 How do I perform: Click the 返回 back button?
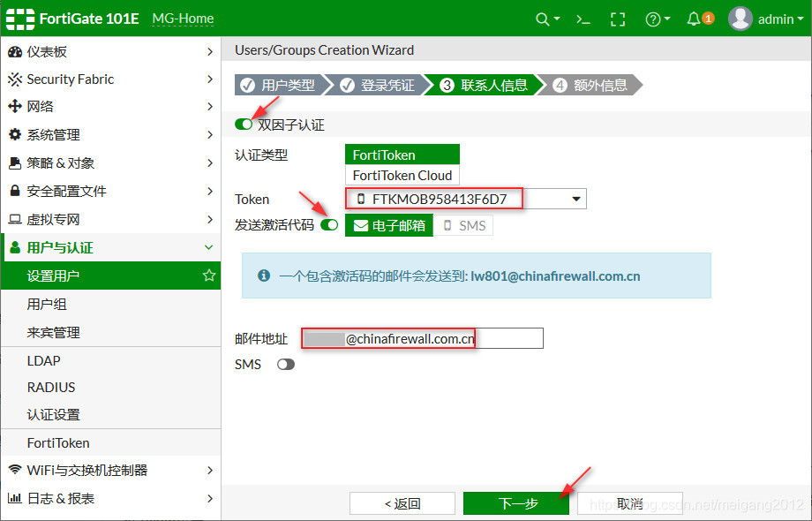click(x=402, y=503)
